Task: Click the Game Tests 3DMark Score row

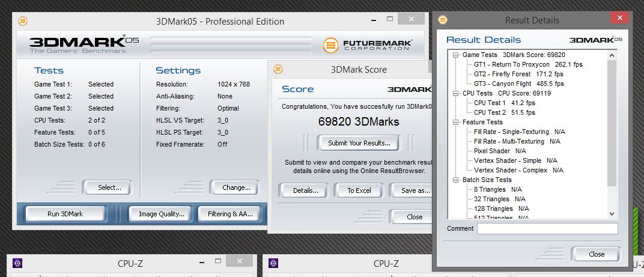Action: (x=514, y=55)
